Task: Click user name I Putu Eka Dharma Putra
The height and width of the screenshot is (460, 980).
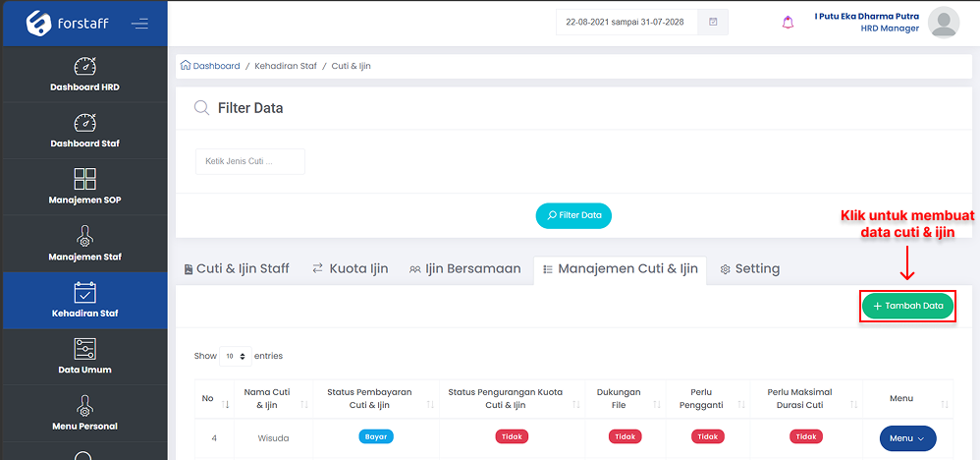Action: [867, 17]
